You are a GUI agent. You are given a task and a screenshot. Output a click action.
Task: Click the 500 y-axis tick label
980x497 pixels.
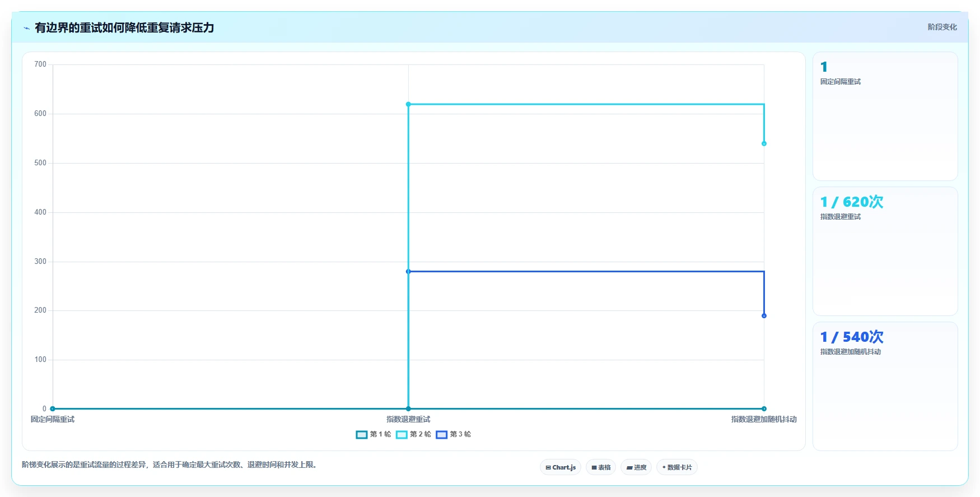pos(40,163)
